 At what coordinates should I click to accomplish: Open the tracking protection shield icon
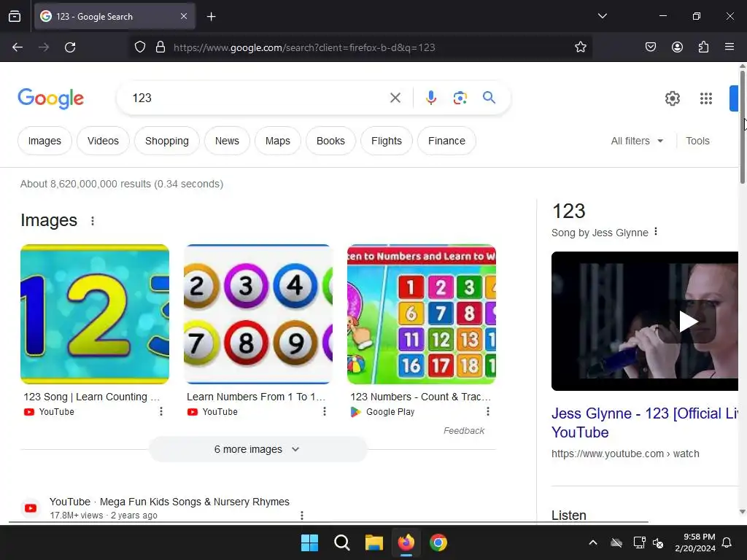pyautogui.click(x=139, y=47)
